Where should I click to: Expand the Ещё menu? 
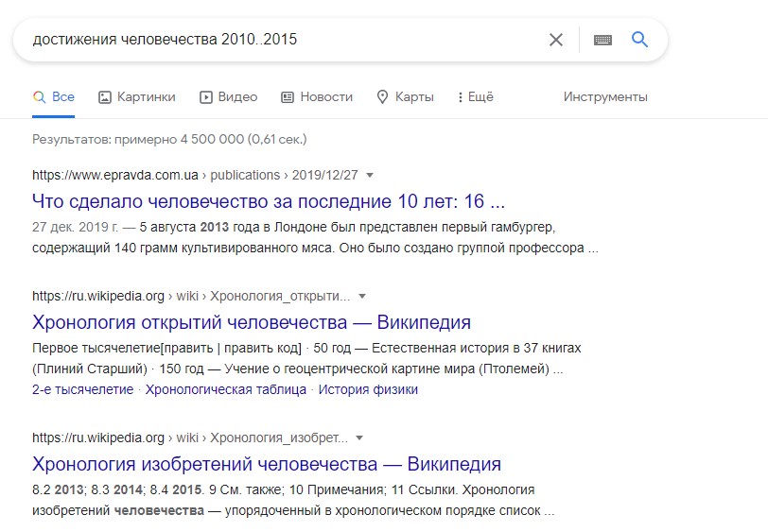[x=475, y=97]
